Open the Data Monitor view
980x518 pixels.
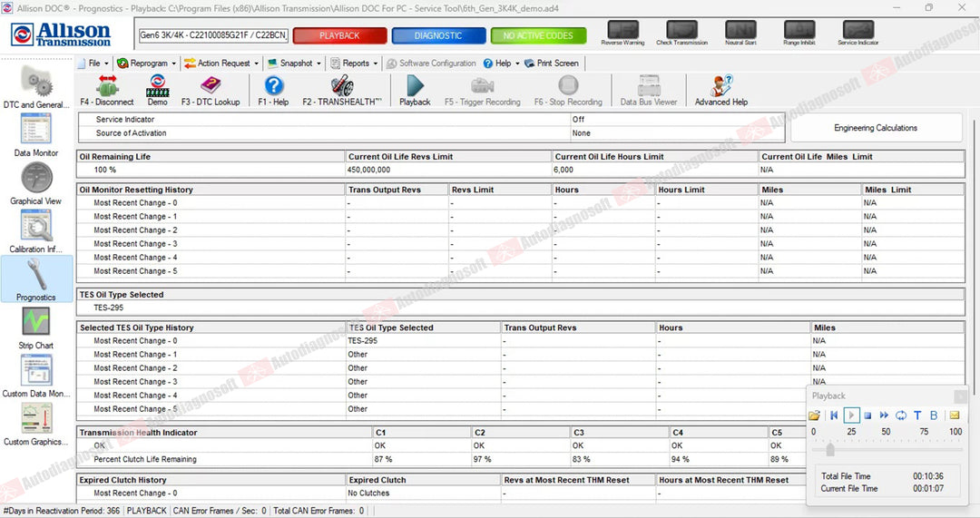(35, 134)
